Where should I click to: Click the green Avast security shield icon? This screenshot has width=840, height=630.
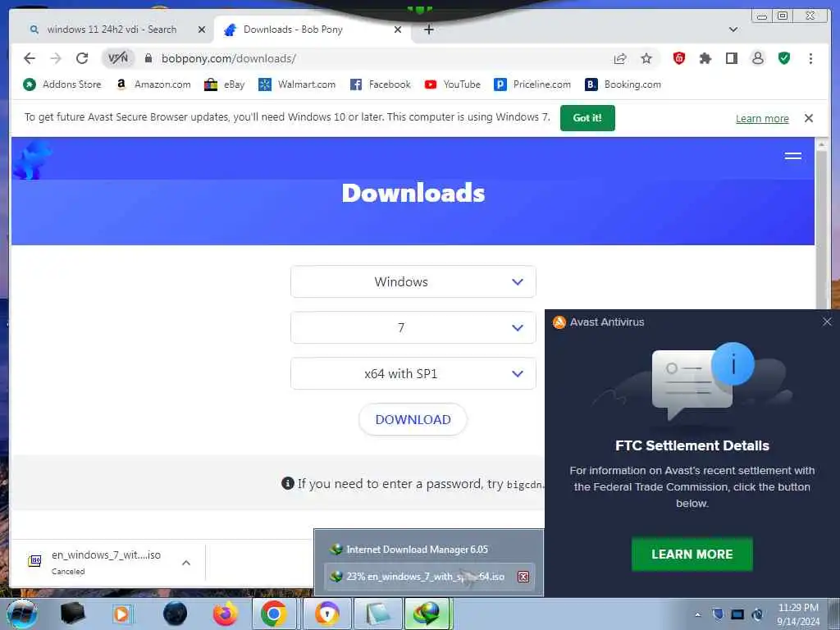tap(783, 58)
